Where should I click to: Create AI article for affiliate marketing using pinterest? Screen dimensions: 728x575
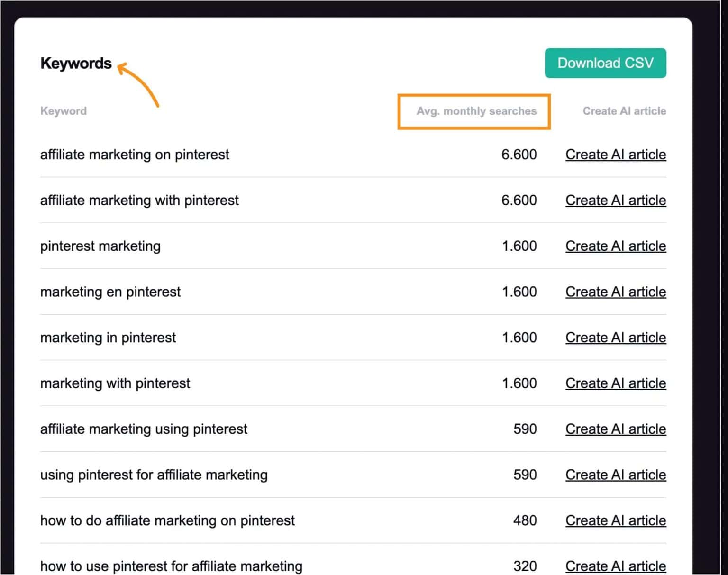click(615, 429)
